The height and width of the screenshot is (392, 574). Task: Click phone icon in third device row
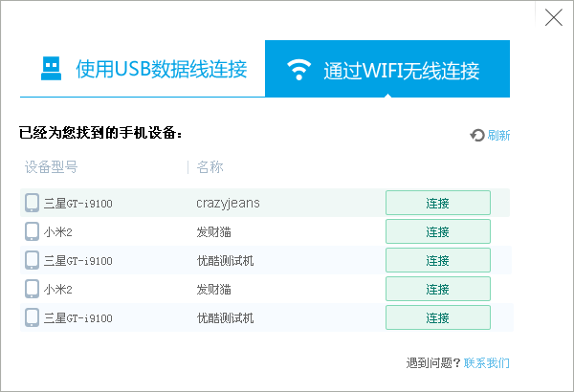coord(33,260)
